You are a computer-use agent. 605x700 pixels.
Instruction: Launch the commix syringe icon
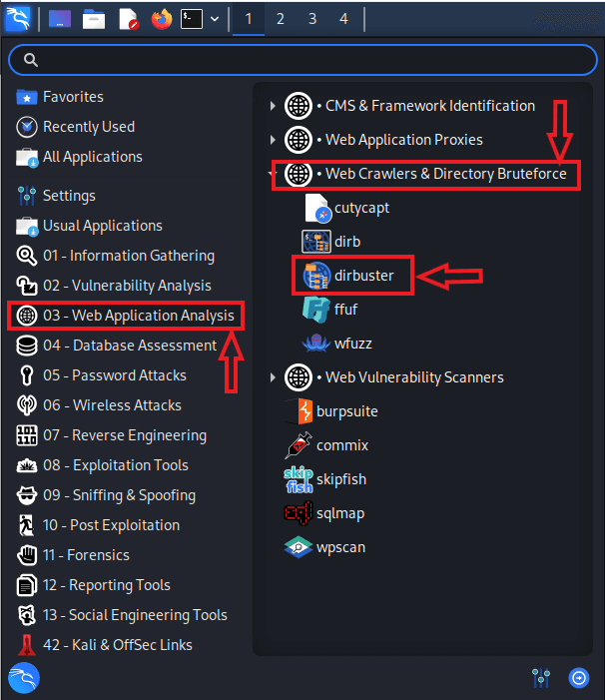point(299,445)
